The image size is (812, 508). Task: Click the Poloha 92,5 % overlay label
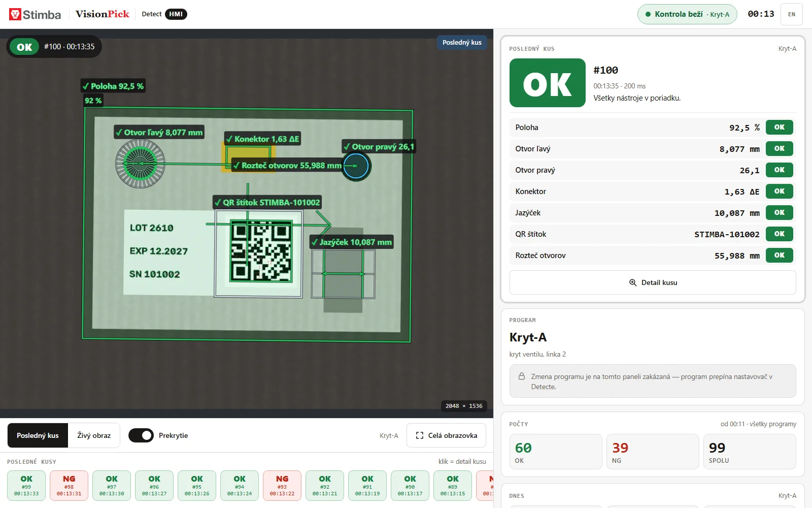113,86
